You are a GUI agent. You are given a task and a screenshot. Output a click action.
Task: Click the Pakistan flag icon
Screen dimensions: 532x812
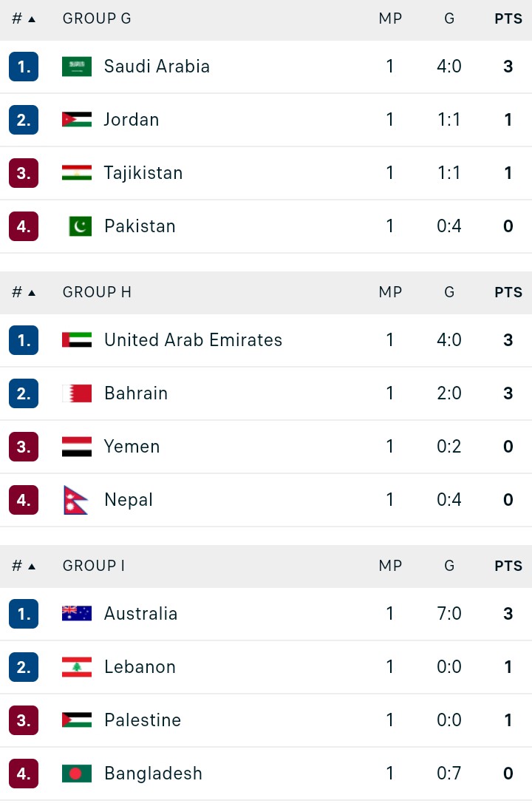coord(80,226)
